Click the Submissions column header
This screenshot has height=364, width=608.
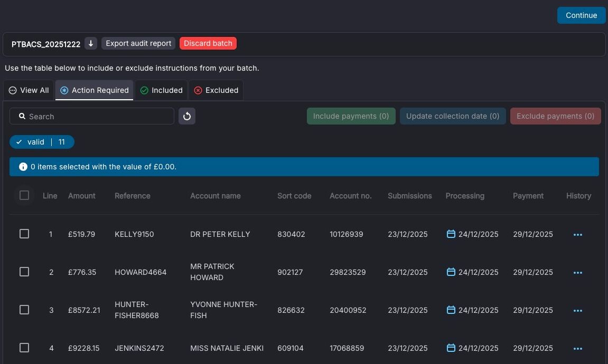(409, 196)
